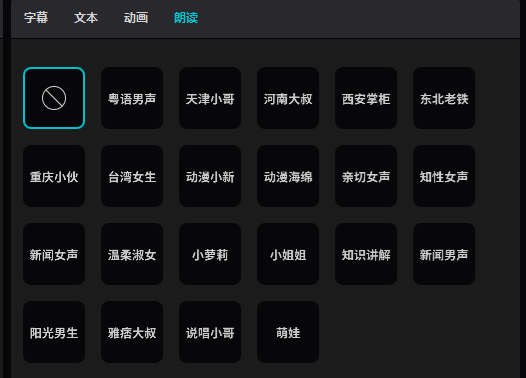Screen dimensions: 526x378
Task: Select the no-voice (none) icon
Action: click(54, 98)
